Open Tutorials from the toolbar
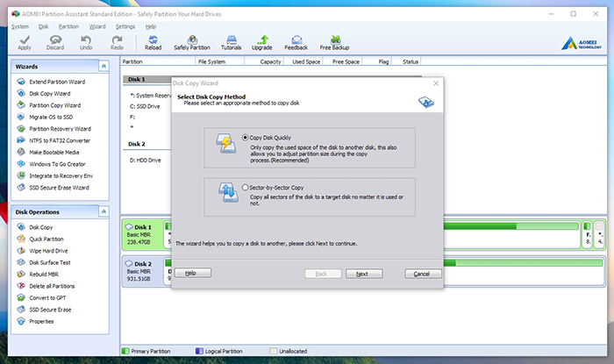The image size is (614, 364). (231, 43)
